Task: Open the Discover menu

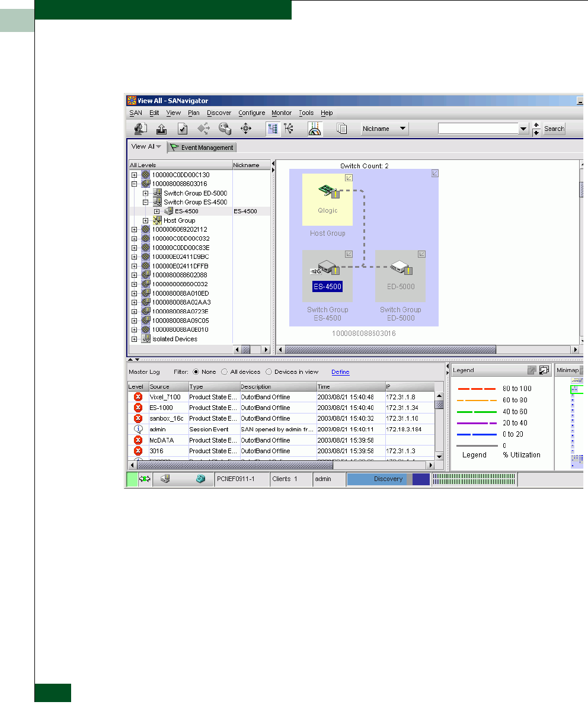Action: [219, 113]
